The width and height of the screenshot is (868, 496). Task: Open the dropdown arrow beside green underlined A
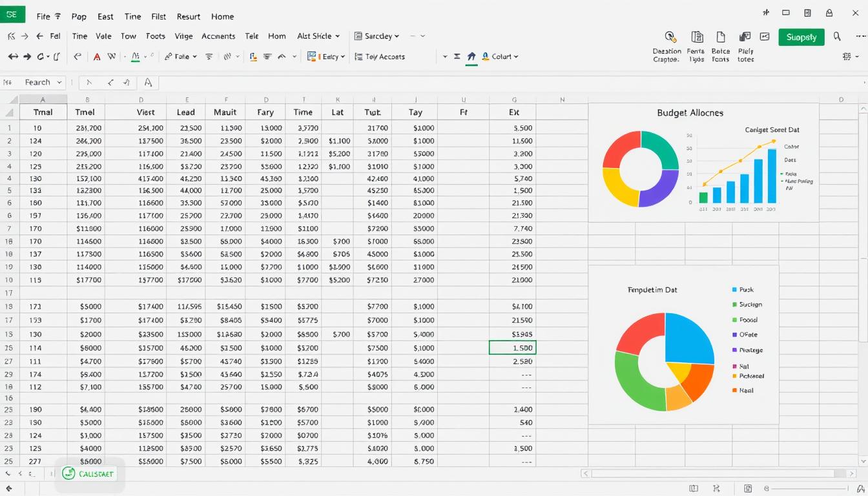[x=145, y=57]
